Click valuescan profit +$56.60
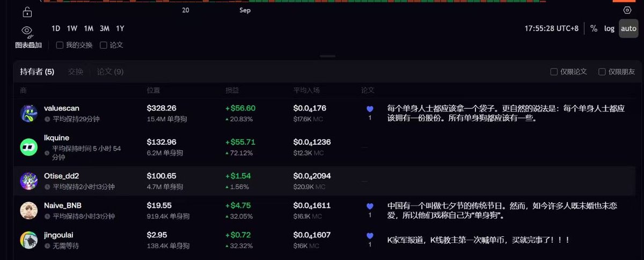The image size is (644, 260). point(240,108)
